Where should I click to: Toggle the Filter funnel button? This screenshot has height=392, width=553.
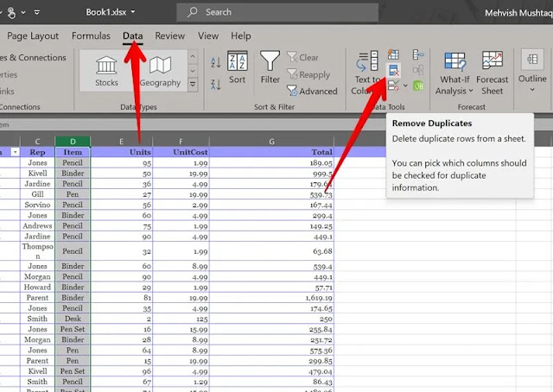[x=270, y=67]
